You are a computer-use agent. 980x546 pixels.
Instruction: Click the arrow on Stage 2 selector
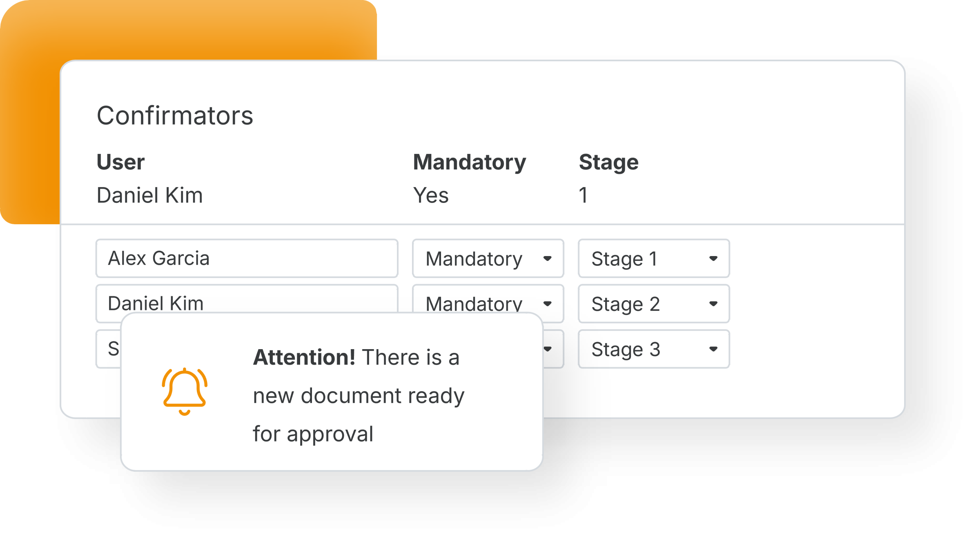713,304
